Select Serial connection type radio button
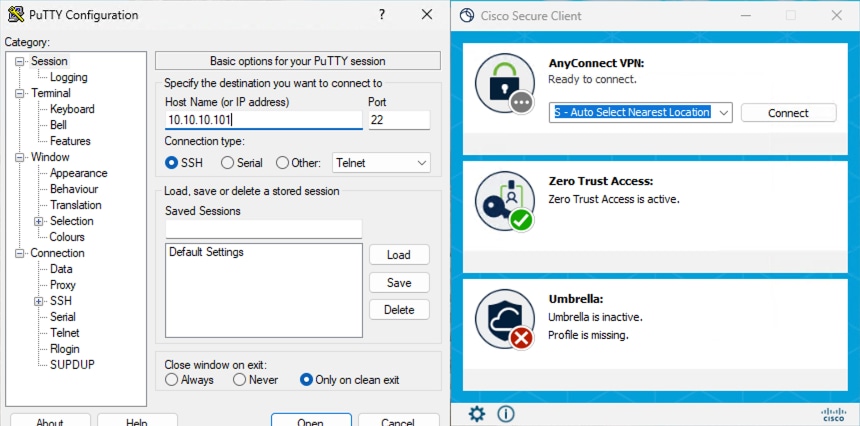This screenshot has height=426, width=860. point(227,163)
